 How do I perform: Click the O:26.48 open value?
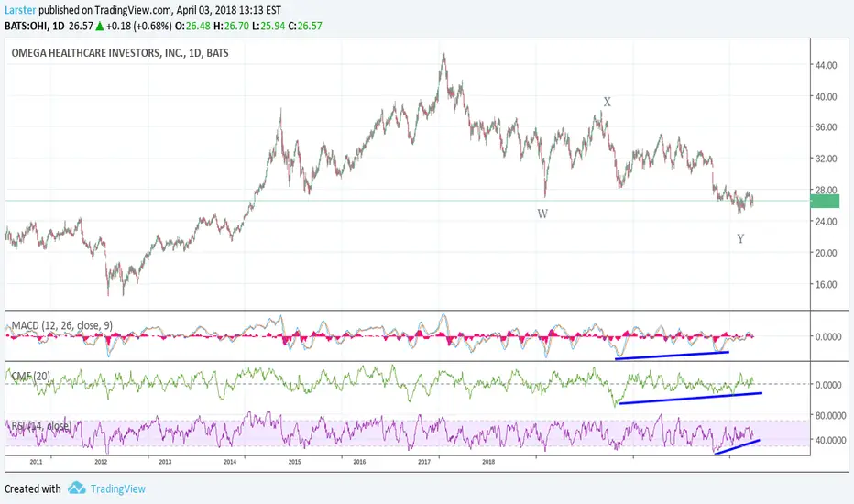pos(192,27)
